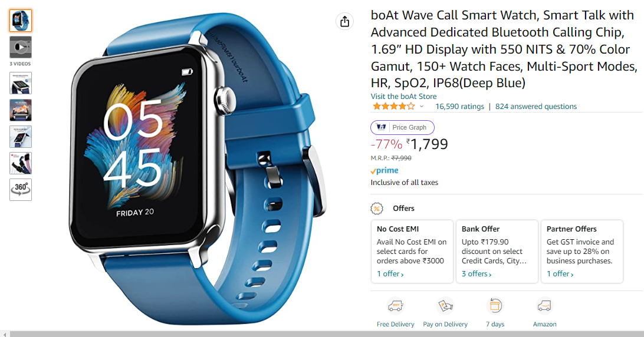Open the 360° view thumbnail
This screenshot has width=644, height=337.
tap(21, 190)
